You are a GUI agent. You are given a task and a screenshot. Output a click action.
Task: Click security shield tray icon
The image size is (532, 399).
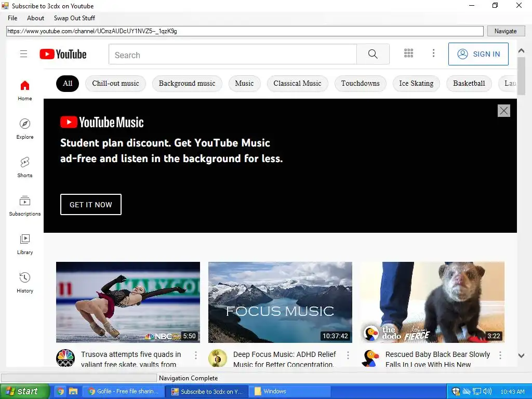pyautogui.click(x=456, y=392)
